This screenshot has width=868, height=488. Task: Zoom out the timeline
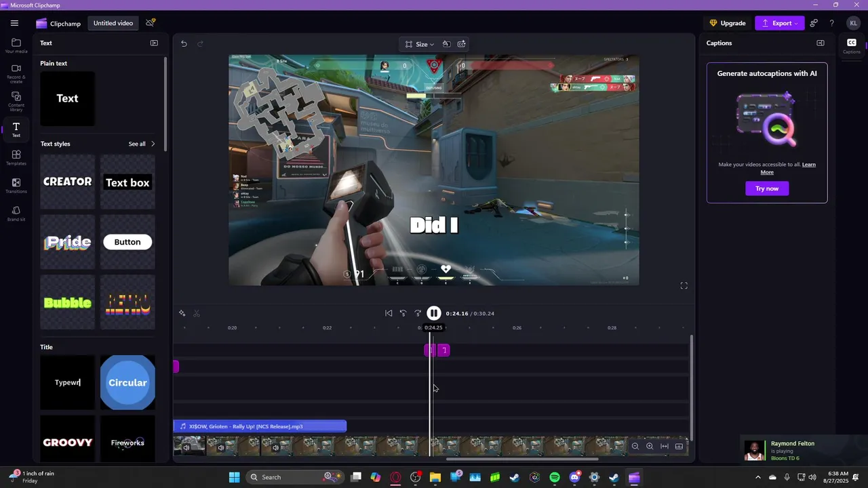click(x=635, y=446)
